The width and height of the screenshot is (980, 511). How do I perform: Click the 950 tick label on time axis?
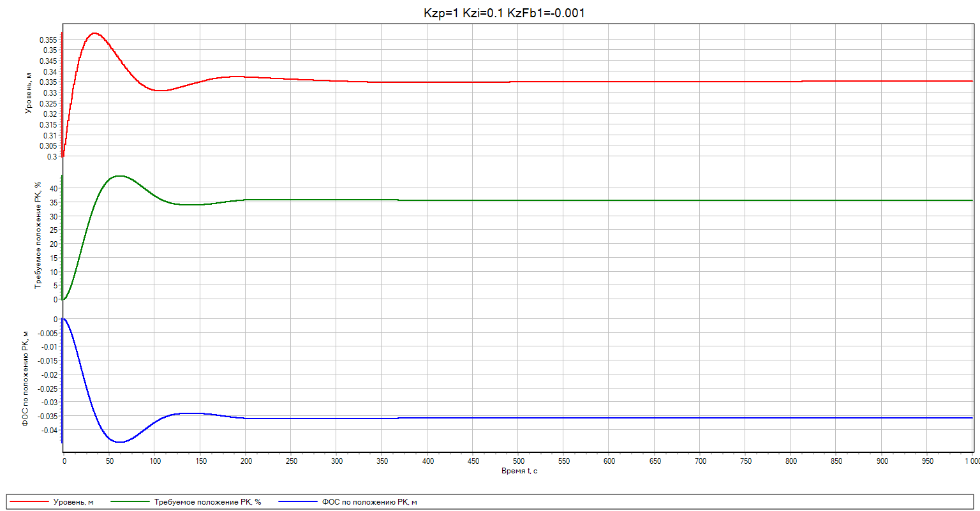928,461
